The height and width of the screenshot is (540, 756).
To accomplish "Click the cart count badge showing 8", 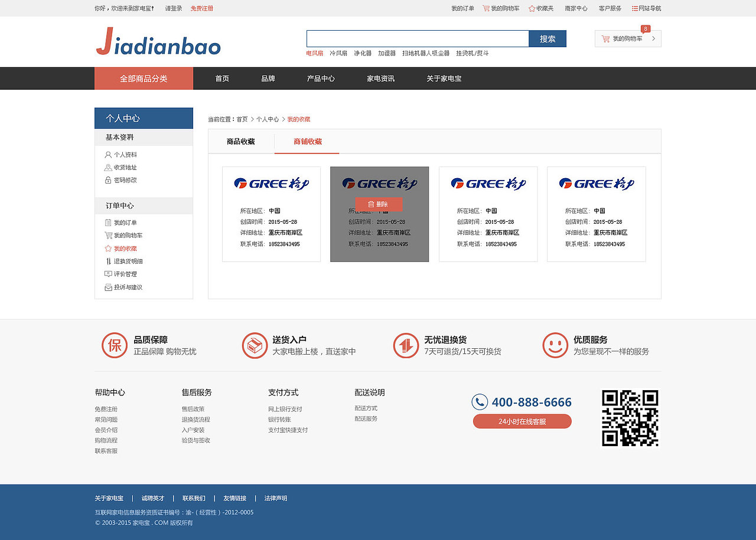I will click(x=646, y=28).
